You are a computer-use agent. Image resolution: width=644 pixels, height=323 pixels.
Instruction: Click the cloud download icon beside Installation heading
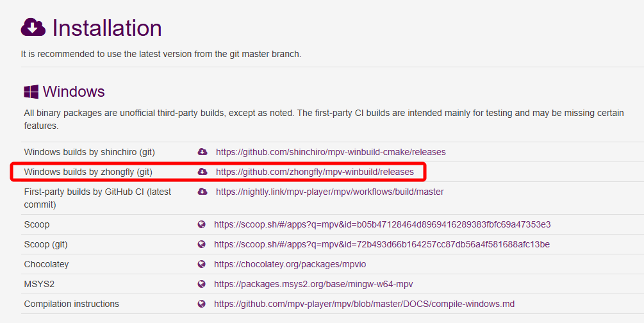(x=33, y=28)
